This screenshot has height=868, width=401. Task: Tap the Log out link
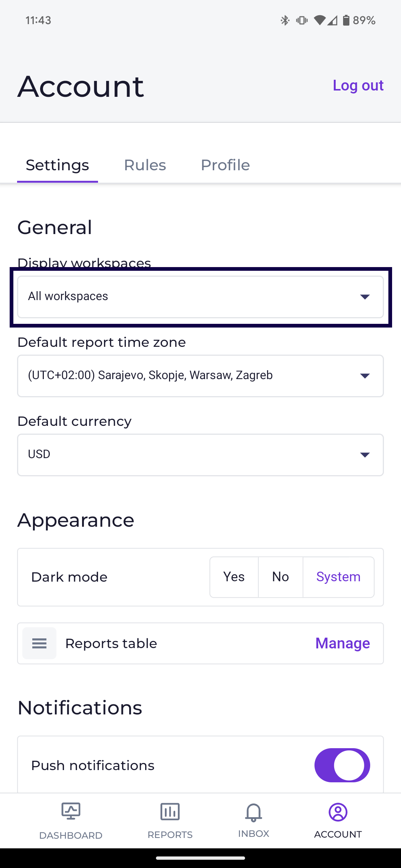(358, 86)
